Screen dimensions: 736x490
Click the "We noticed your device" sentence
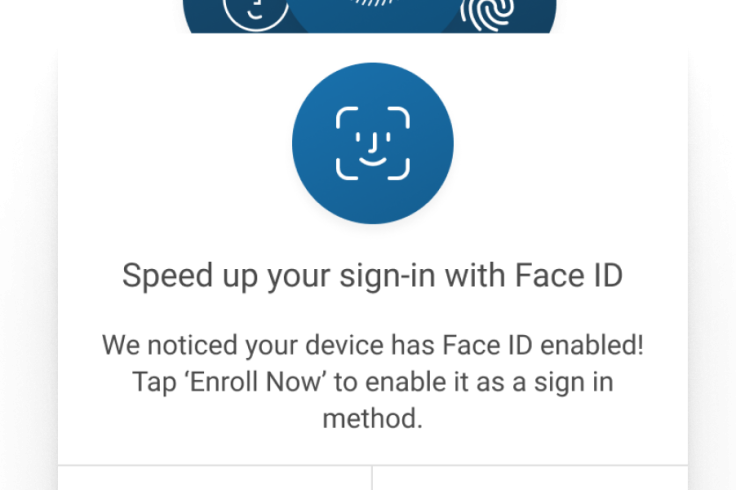coord(373,345)
